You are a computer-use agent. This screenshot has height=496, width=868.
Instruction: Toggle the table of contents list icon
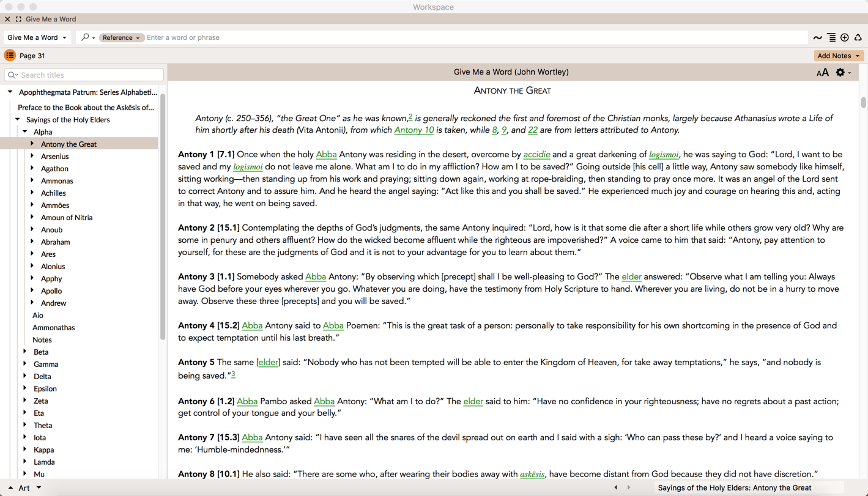10,56
